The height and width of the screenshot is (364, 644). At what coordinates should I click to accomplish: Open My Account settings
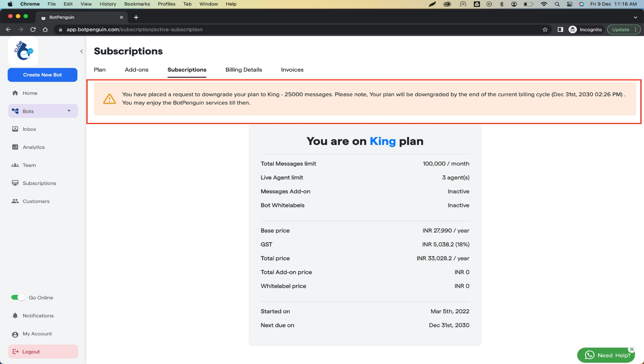(x=37, y=334)
